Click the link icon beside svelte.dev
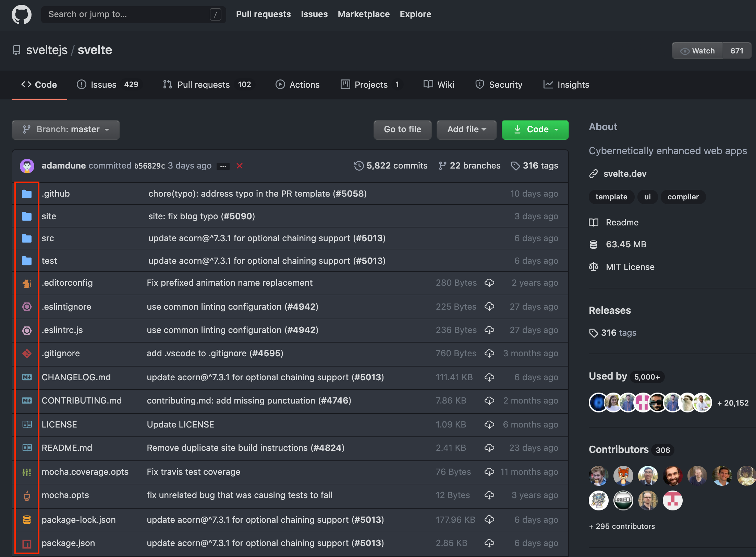 point(594,174)
